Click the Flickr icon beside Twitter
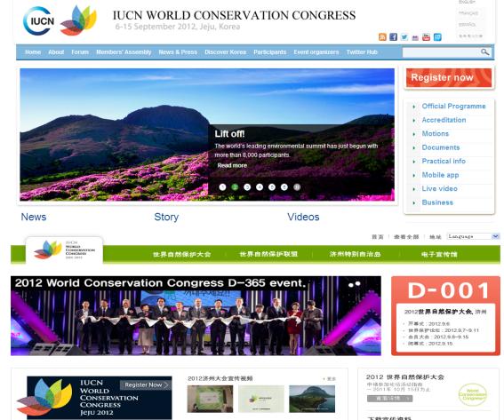The image size is (504, 420). [x=415, y=37]
